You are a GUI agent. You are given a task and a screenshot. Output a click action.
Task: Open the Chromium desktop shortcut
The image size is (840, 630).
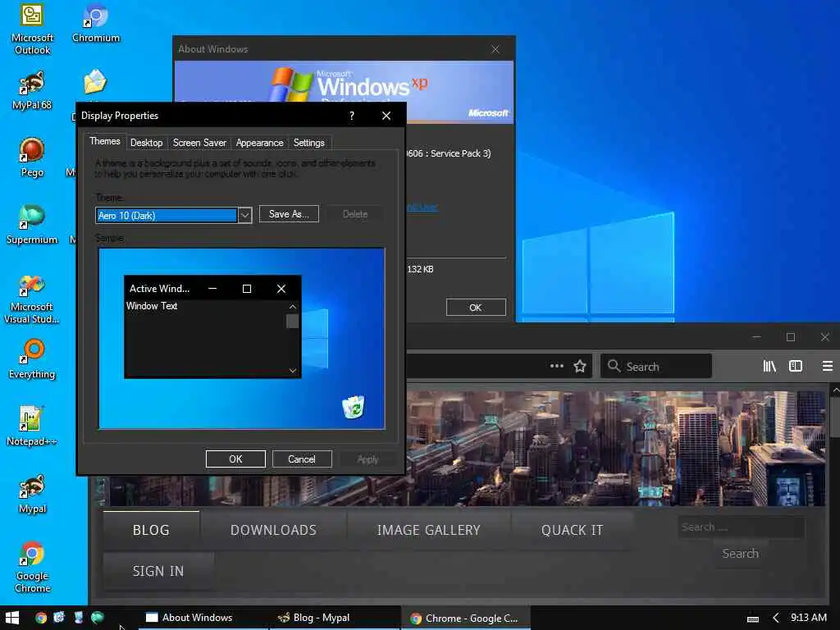[96, 23]
